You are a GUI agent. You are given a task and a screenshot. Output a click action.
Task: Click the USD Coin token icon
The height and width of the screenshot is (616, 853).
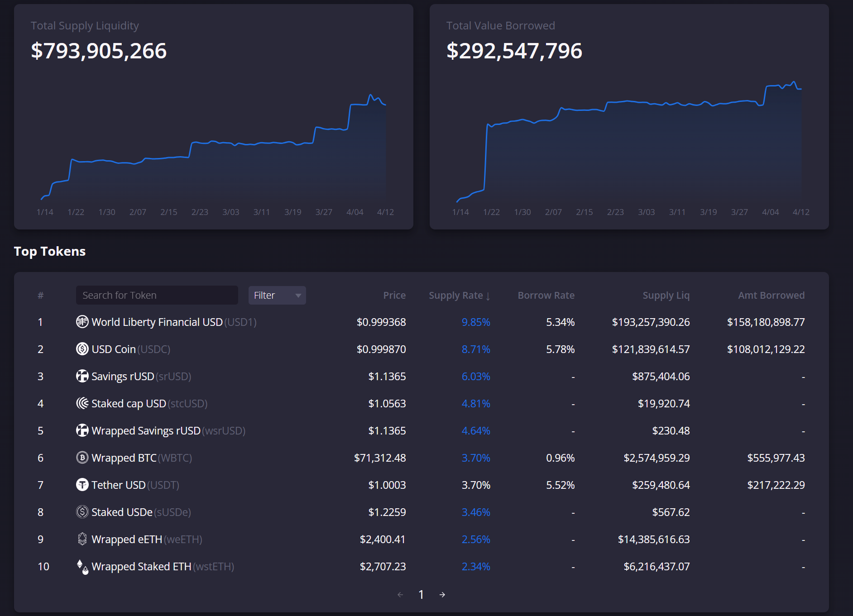click(82, 349)
